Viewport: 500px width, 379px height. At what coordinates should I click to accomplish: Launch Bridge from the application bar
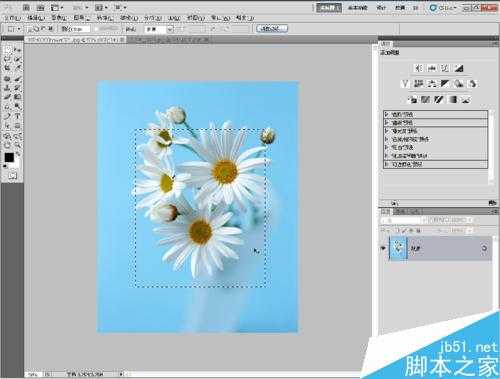pos(26,7)
